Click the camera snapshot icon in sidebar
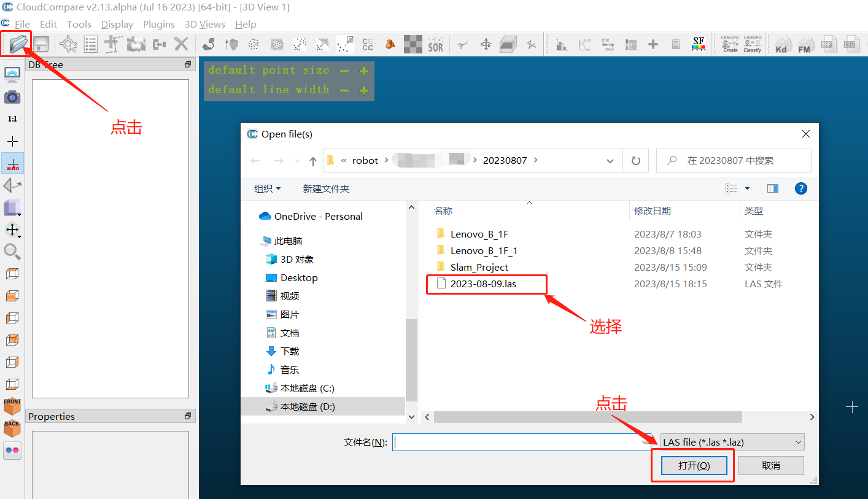 click(x=12, y=97)
